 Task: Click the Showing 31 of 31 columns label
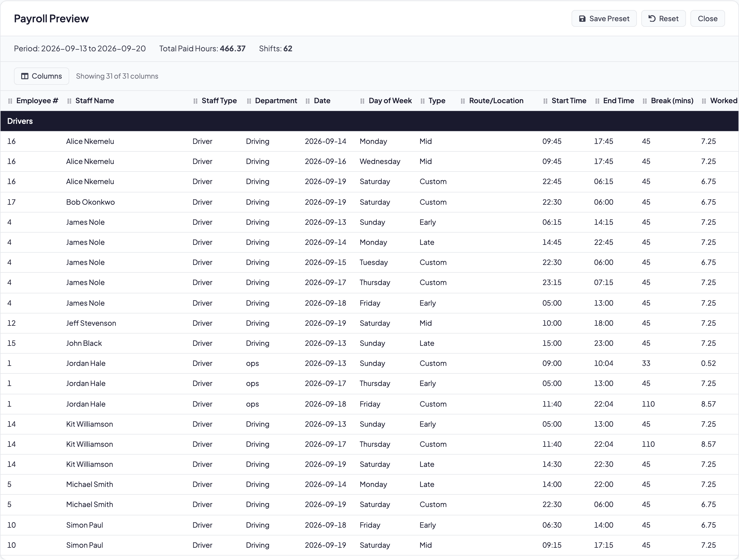[x=117, y=76]
